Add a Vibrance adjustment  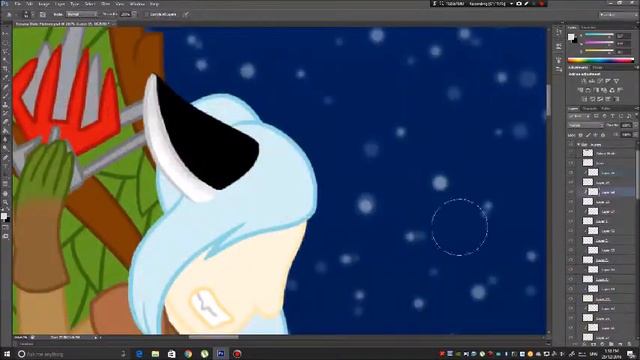coord(616,81)
